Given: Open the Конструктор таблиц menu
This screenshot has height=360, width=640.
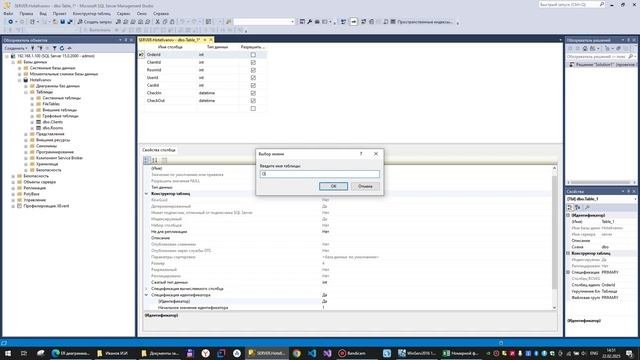Looking at the screenshot, I should [92, 13].
